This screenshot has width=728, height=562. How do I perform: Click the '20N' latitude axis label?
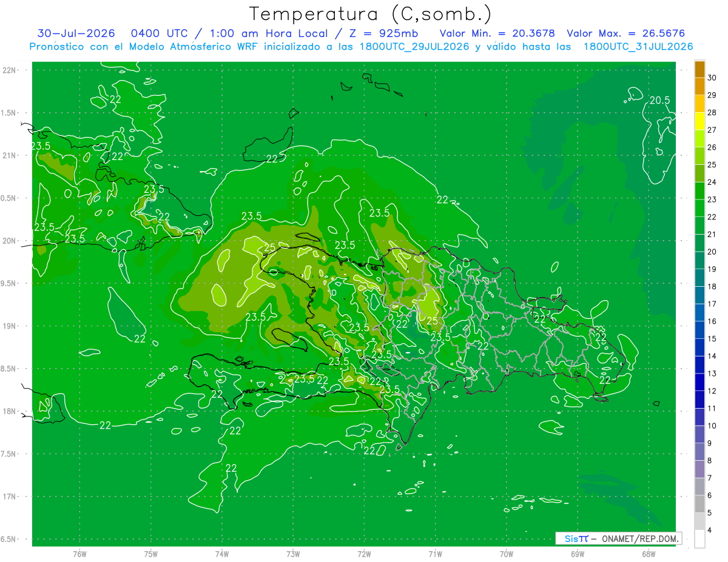point(10,241)
